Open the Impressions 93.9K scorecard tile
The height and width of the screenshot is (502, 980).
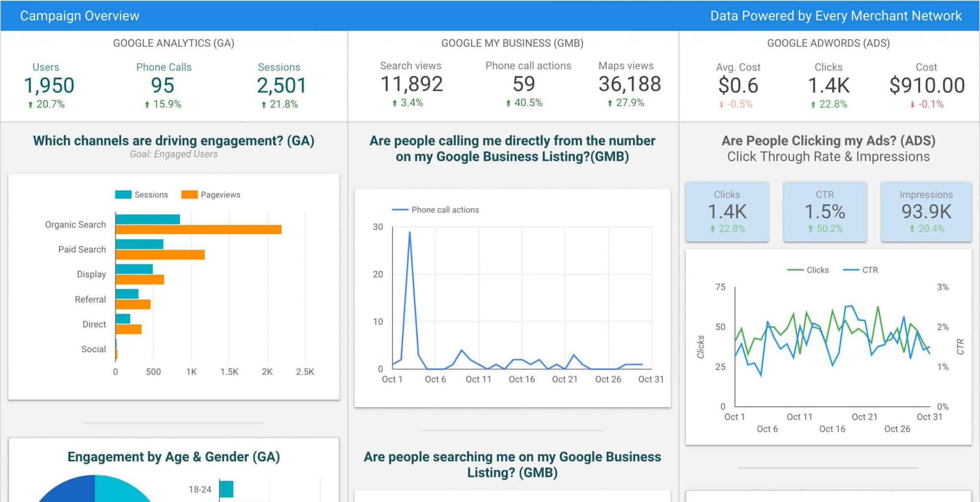926,211
